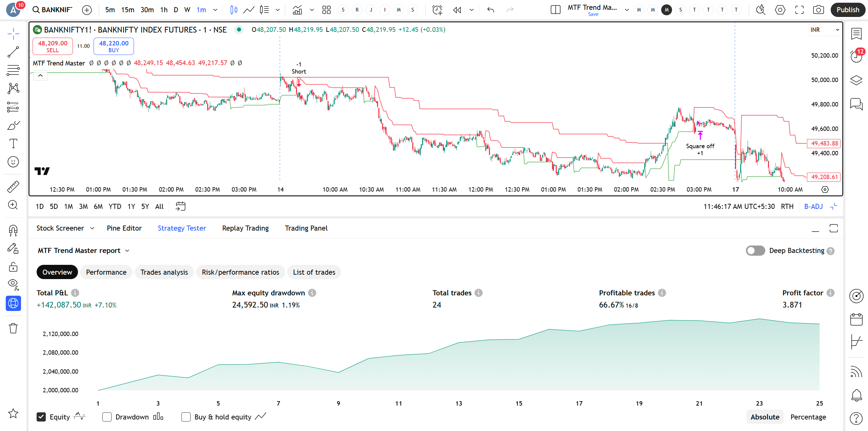
Task: Open the object tree layers icon
Action: [x=856, y=80]
